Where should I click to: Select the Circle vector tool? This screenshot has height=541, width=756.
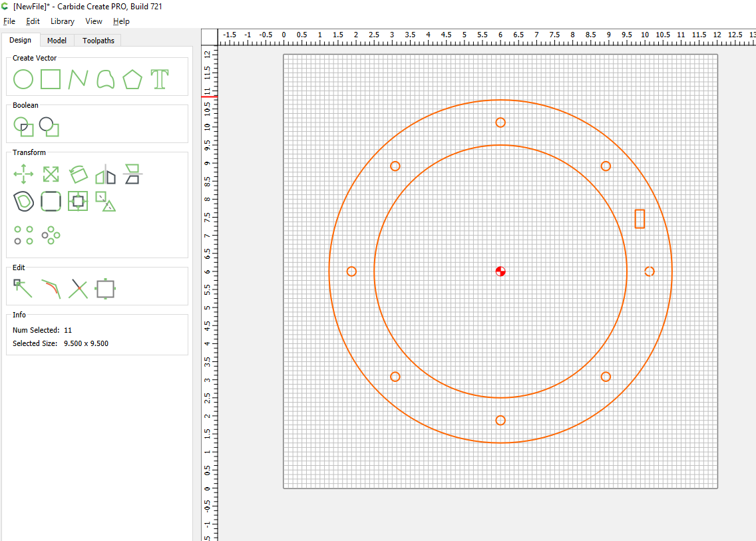(23, 79)
